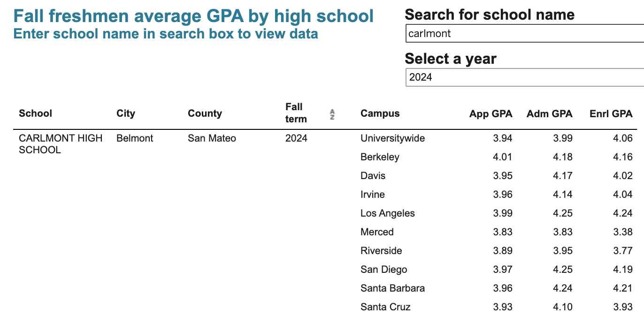The height and width of the screenshot is (315, 644).
Task: Click the Los Angeles campus label
Action: click(x=388, y=213)
